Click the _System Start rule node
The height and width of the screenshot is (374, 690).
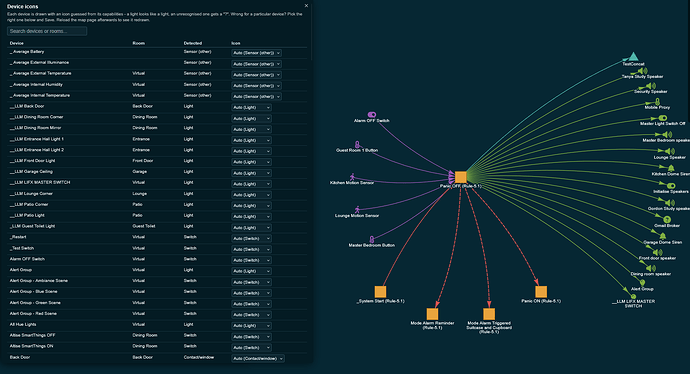pos(380,292)
